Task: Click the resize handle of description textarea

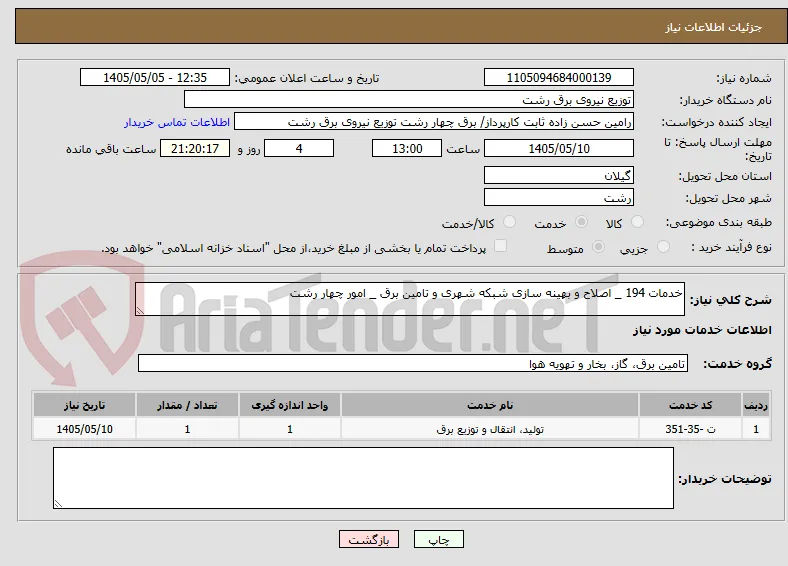Action: pos(140,311)
